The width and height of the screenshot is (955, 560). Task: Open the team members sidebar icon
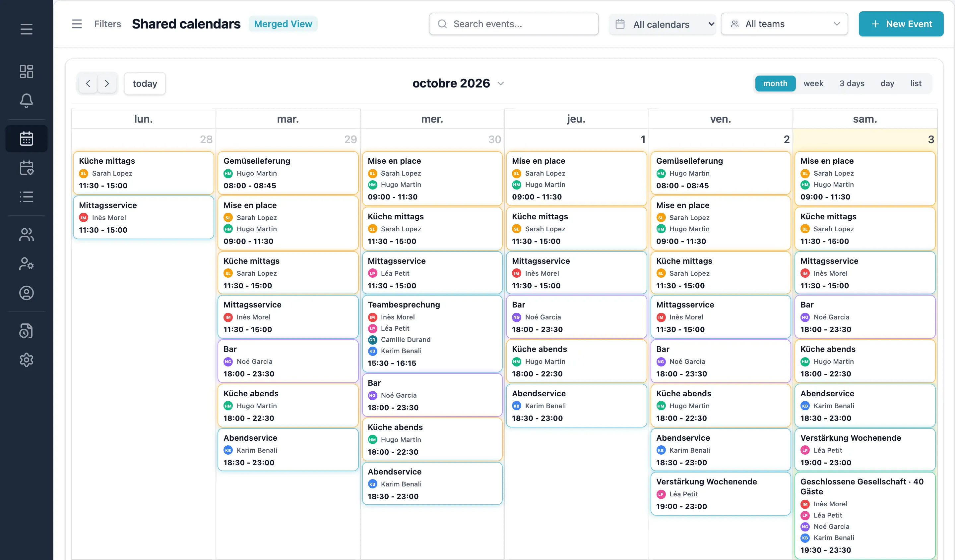point(26,235)
